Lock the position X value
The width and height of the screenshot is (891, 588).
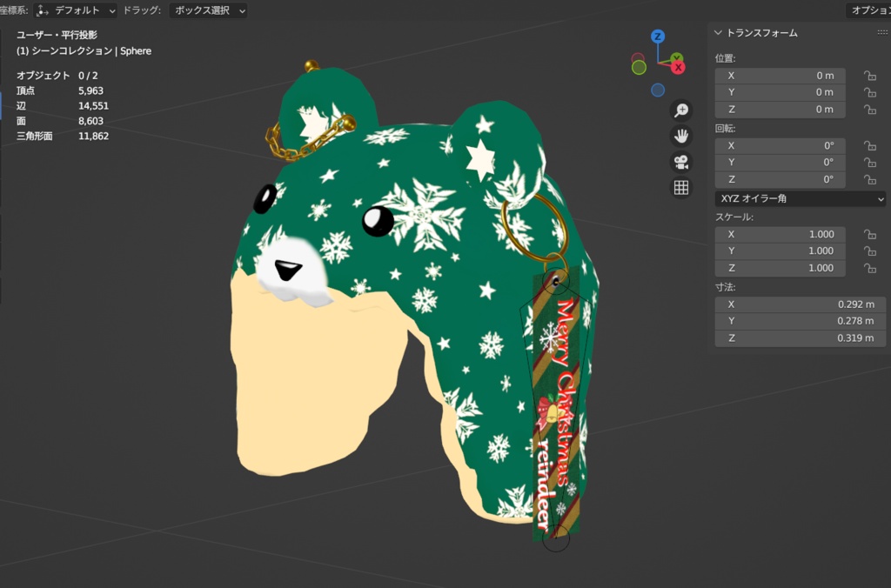(x=870, y=76)
